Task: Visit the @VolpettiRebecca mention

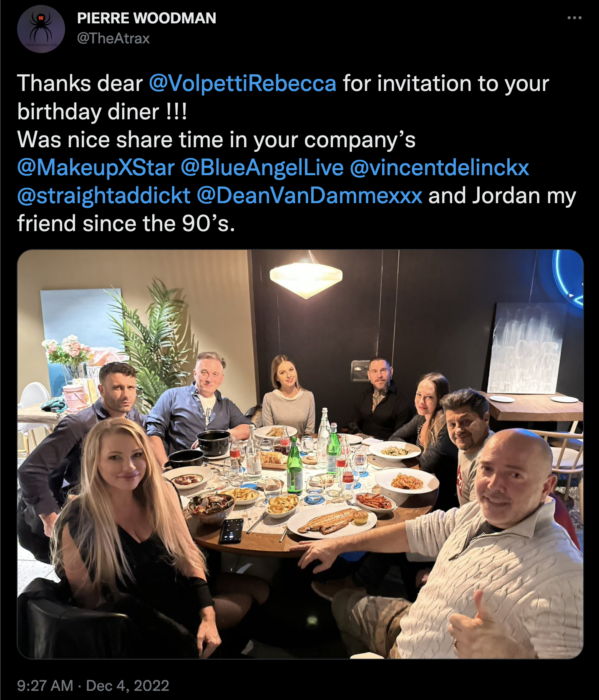Action: (242, 83)
